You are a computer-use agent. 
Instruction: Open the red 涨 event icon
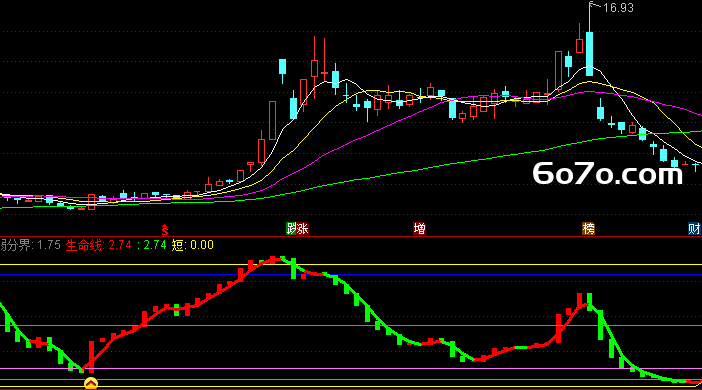303,228
